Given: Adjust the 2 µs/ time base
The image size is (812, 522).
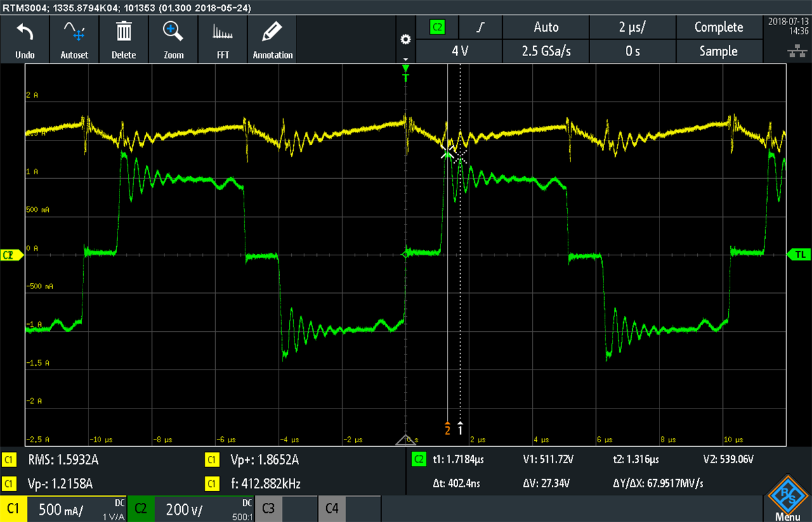Looking at the screenshot, I should [632, 27].
